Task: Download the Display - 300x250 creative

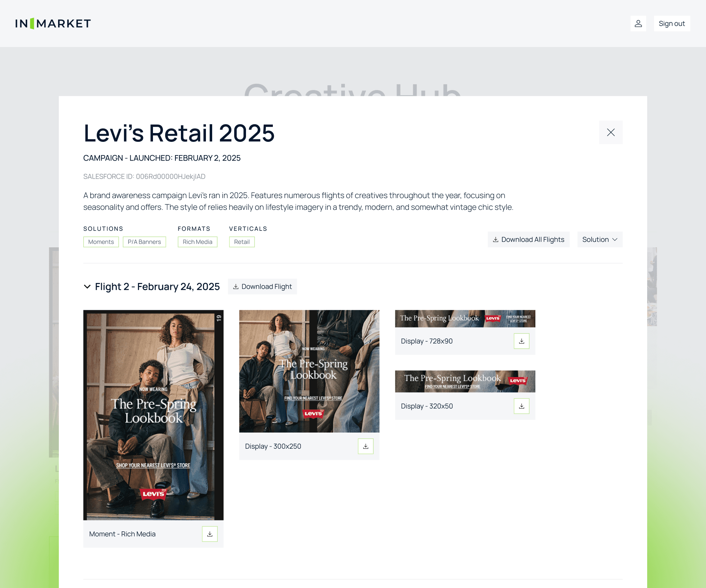Action: coord(366,446)
